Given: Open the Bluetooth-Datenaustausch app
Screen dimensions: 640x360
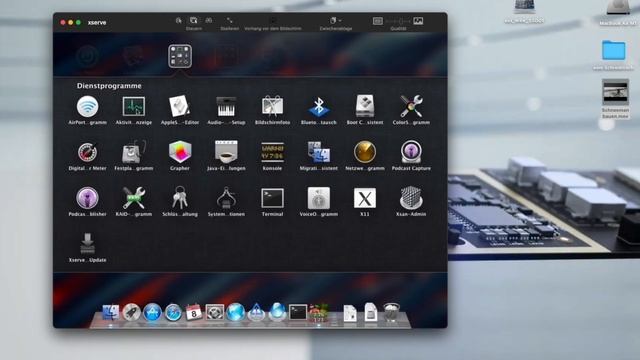Looking at the screenshot, I should (318, 107).
